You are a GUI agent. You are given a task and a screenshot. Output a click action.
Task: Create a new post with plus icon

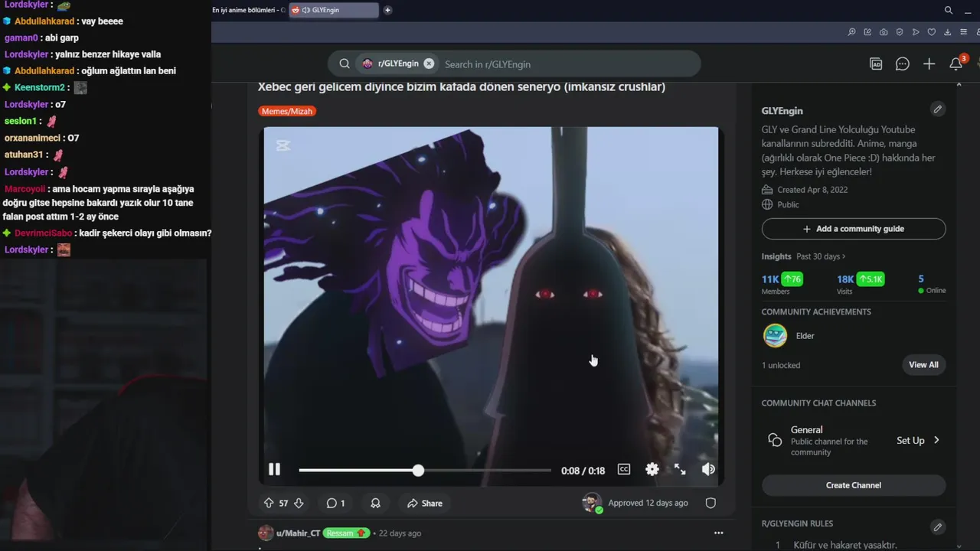coord(929,64)
